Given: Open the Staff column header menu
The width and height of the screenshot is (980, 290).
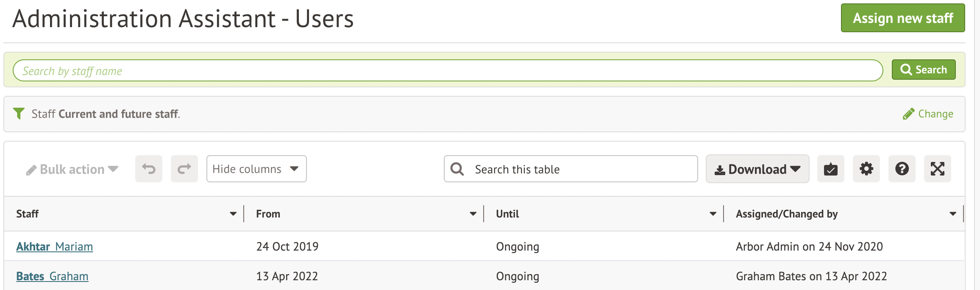Looking at the screenshot, I should click(x=233, y=214).
